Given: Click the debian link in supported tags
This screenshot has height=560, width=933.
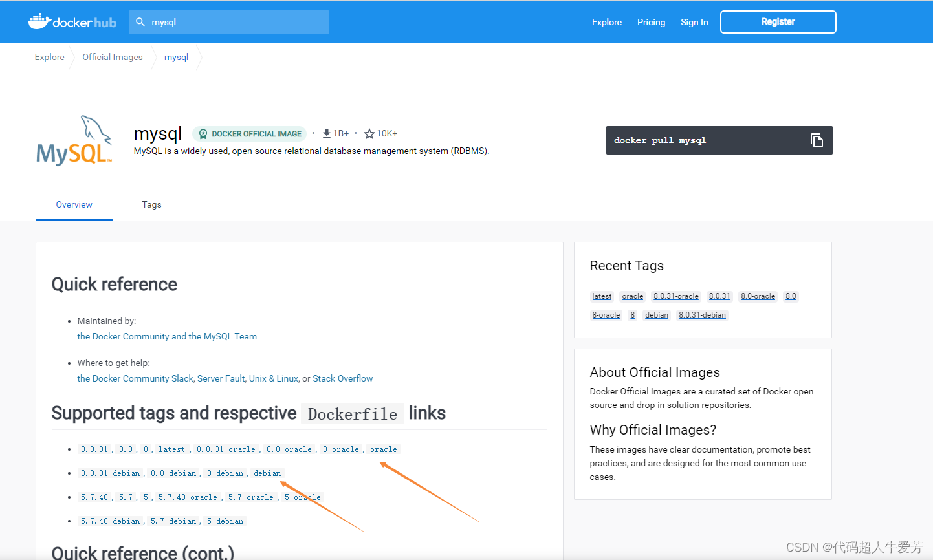Looking at the screenshot, I should pyautogui.click(x=267, y=473).
